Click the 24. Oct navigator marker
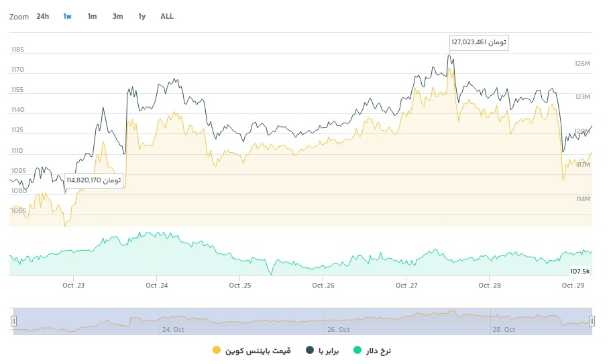The height and width of the screenshot is (364, 611). pos(172,330)
